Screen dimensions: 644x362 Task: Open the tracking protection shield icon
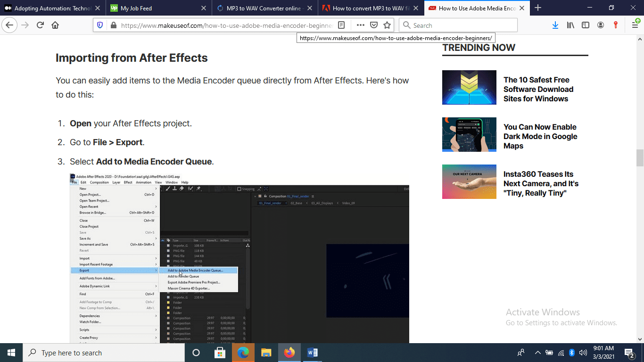(x=99, y=25)
